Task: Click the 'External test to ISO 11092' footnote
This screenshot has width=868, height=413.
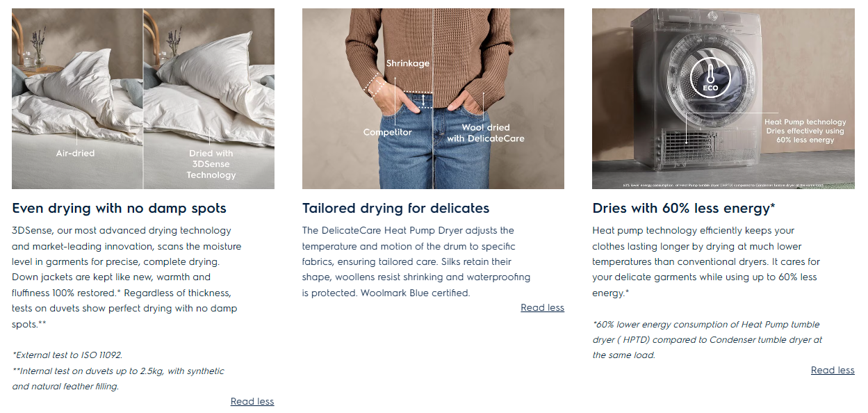Action: 67,355
